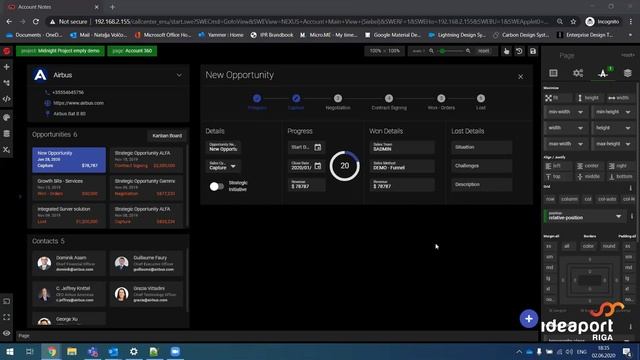This screenshot has width=640, height=360.
Task: Click the borders round chip
Action: (x=609, y=246)
